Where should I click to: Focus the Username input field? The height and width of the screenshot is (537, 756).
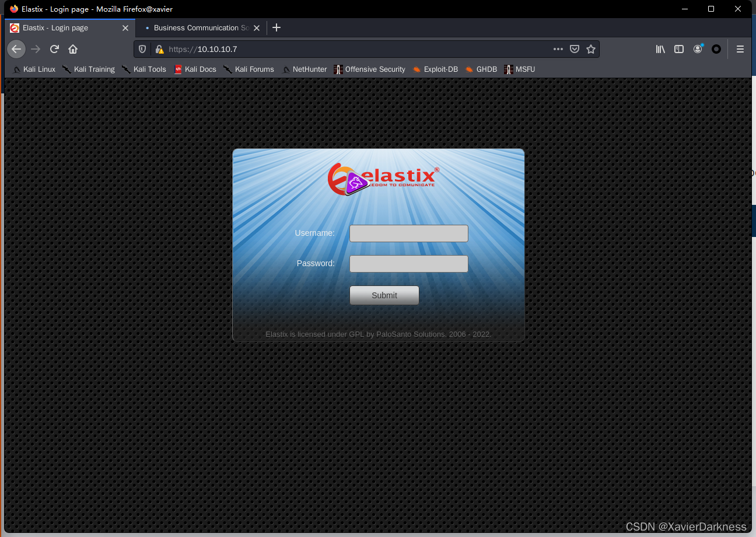coord(409,233)
